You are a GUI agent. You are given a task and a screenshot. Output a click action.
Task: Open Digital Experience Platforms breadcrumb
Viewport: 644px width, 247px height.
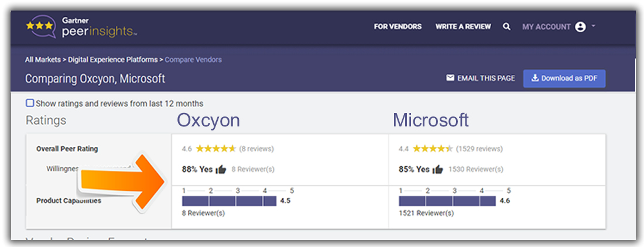(x=112, y=60)
